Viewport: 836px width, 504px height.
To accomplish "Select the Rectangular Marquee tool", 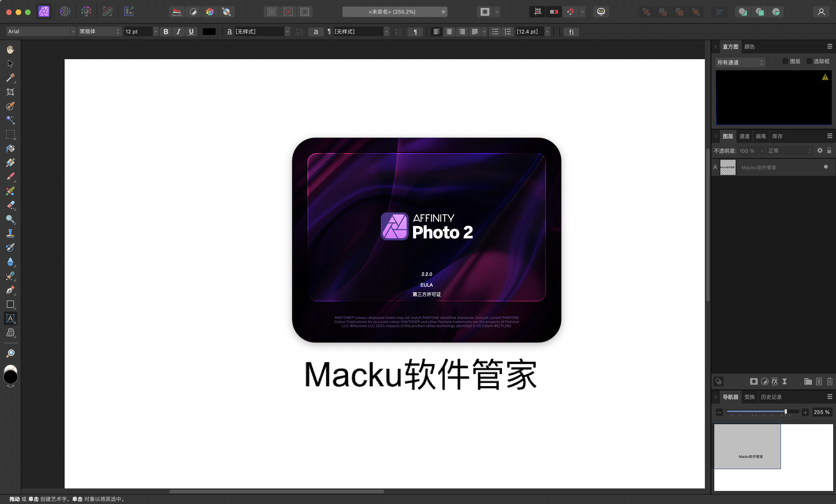I will pos(10,134).
